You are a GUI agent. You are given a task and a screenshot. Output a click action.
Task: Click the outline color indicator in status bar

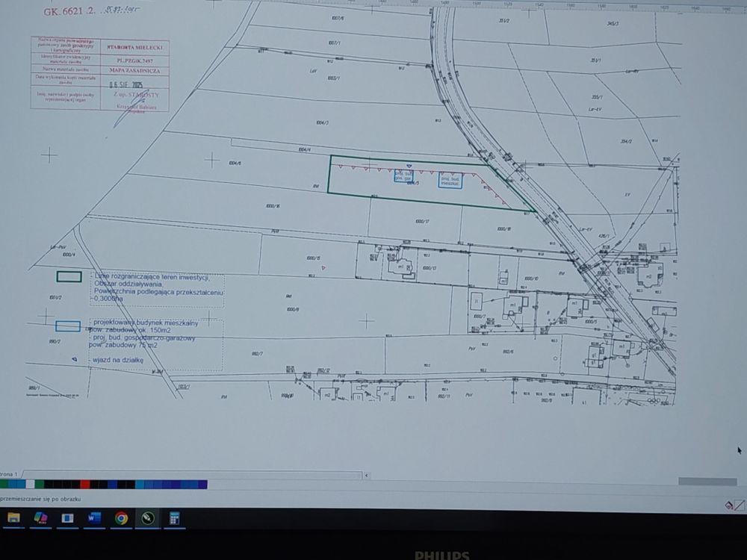click(x=740, y=505)
